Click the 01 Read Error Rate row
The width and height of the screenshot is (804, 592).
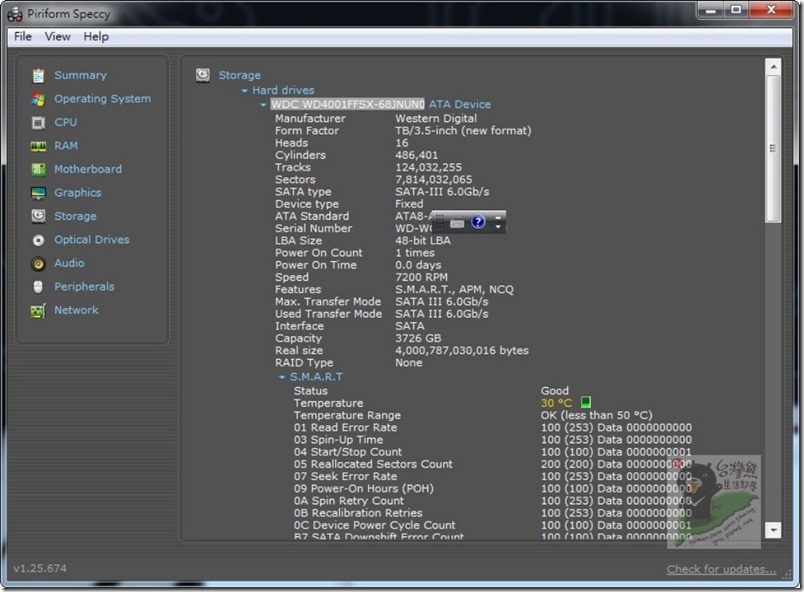(492, 427)
